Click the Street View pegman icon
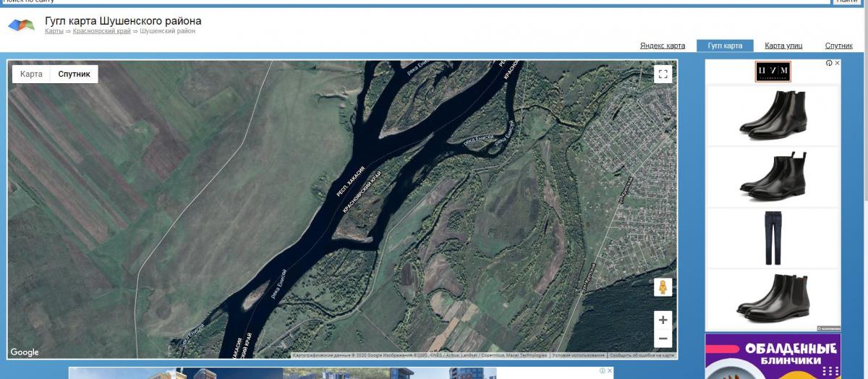868x379 pixels. point(663,288)
